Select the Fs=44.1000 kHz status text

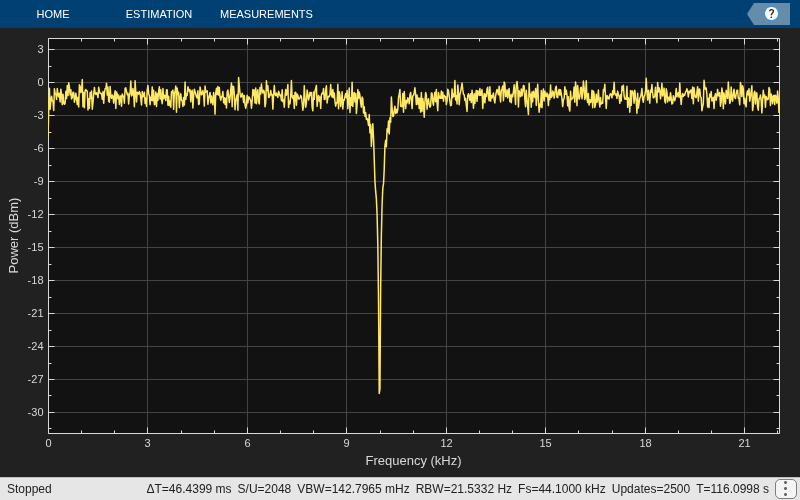point(561,489)
